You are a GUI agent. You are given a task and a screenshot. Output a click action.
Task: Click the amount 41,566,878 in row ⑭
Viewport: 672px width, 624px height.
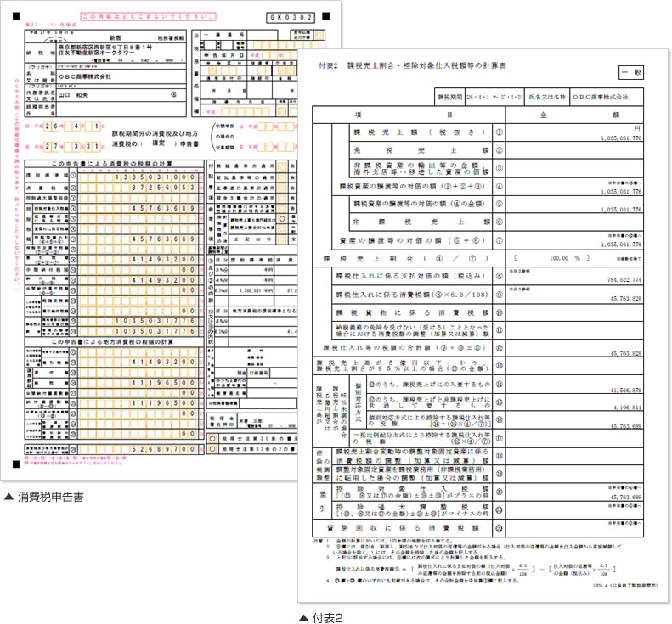(626, 391)
